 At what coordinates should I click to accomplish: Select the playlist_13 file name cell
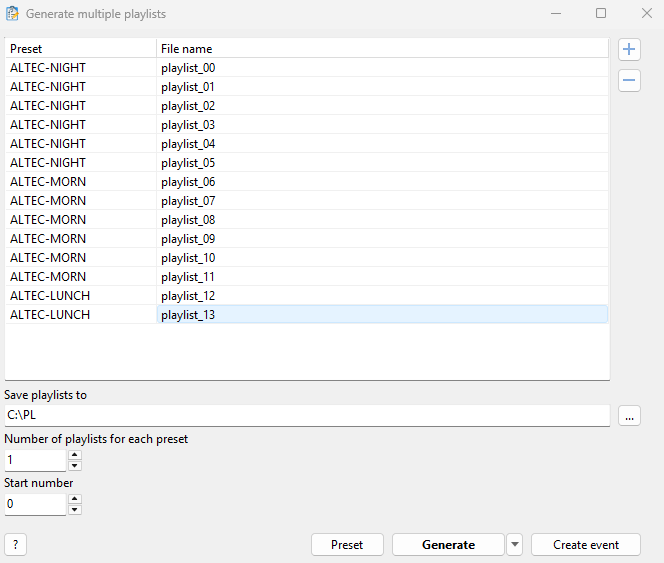[x=381, y=315]
